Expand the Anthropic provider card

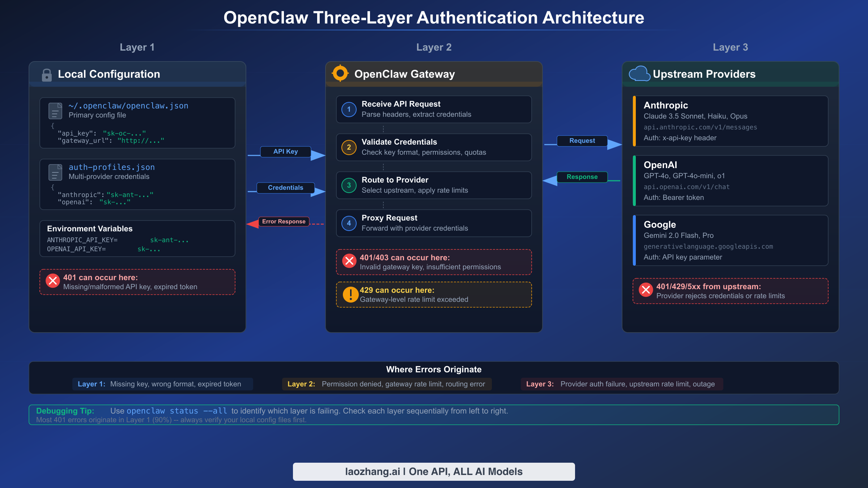point(730,121)
